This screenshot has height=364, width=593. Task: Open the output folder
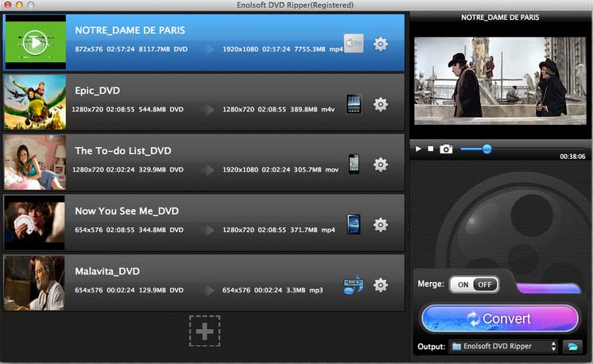point(572,347)
